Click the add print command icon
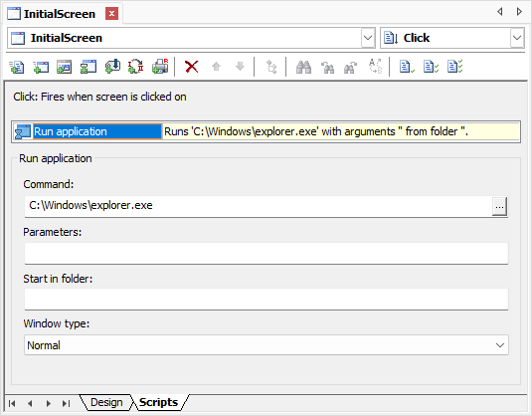This screenshot has width=532, height=416. [x=160, y=67]
